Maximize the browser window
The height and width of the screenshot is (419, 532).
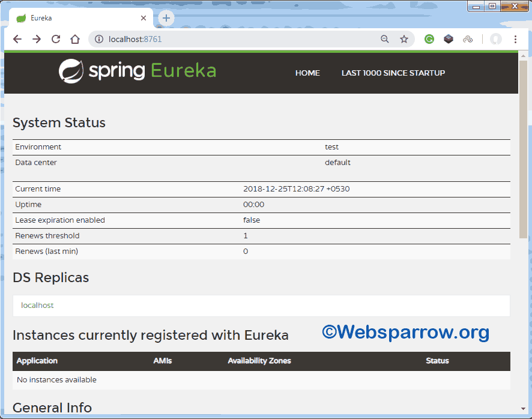[492, 7]
